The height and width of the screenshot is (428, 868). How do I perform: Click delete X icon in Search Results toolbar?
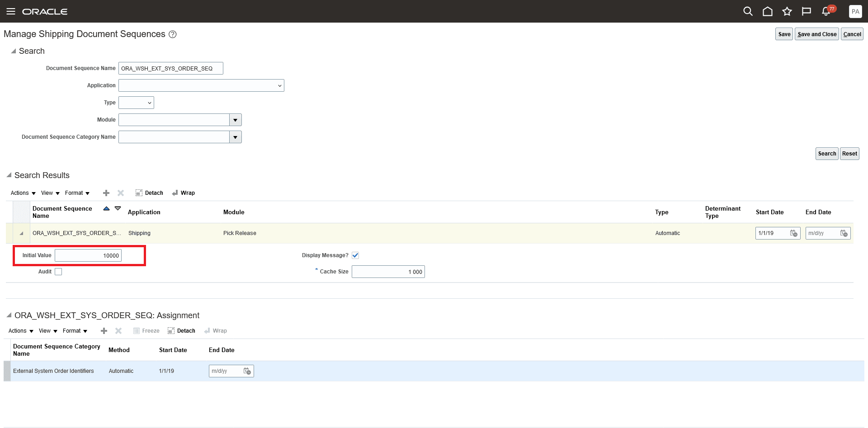coord(121,193)
